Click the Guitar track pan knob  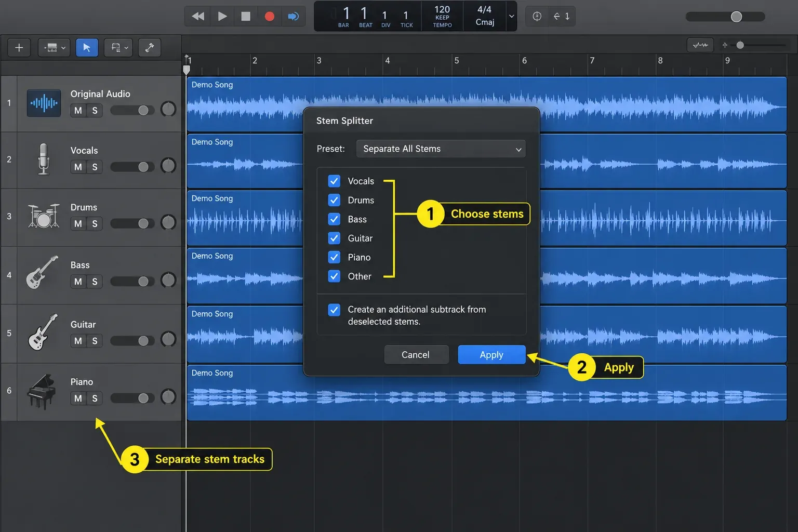click(168, 339)
